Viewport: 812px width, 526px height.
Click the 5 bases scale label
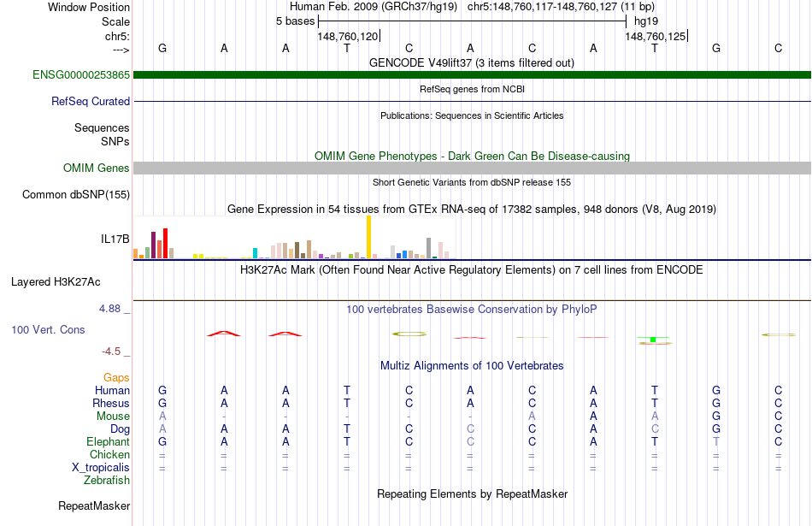[x=295, y=21]
